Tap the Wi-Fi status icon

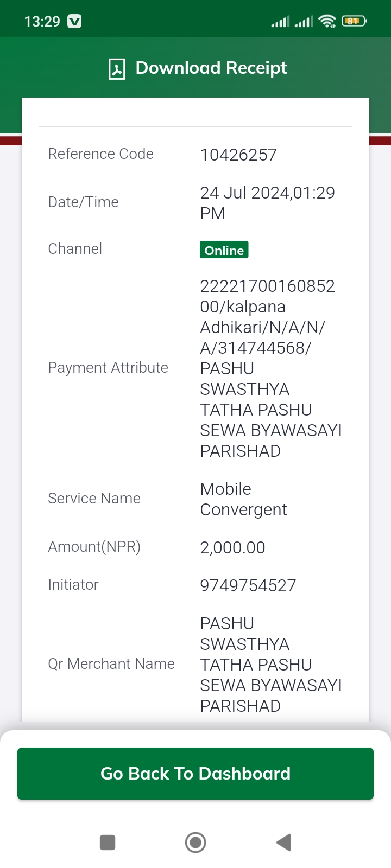click(x=327, y=21)
